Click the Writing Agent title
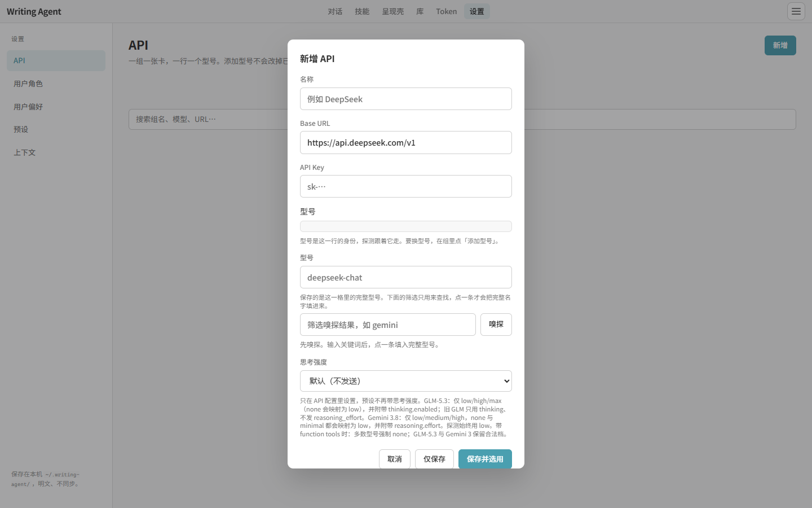 coord(34,11)
